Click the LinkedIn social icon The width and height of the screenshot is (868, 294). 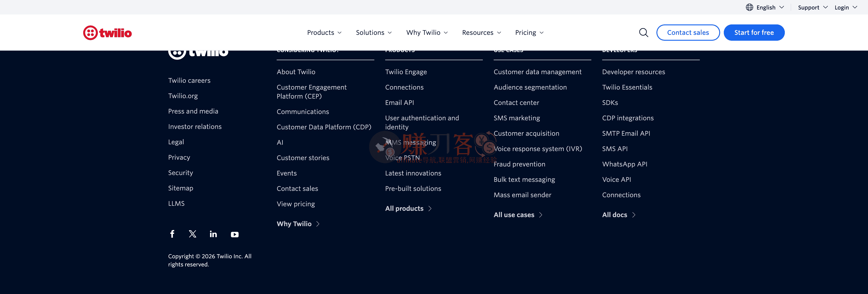[213, 234]
